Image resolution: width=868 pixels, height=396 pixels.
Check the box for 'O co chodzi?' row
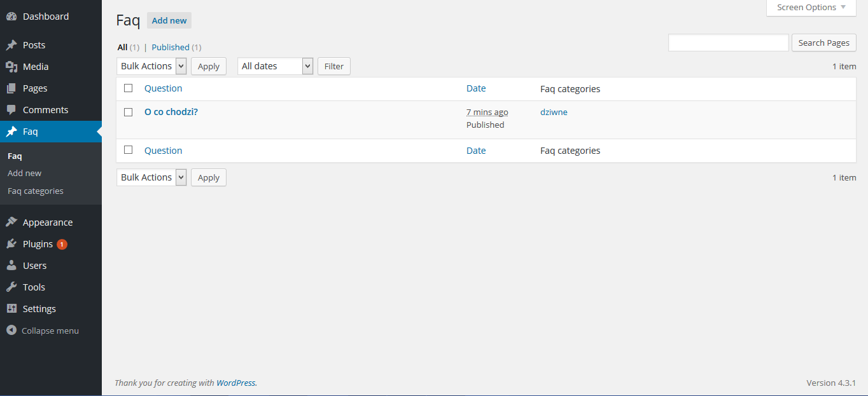click(129, 112)
